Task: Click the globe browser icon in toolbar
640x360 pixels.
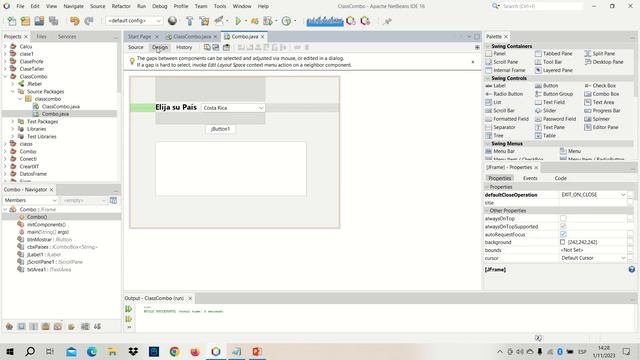Action: coord(172,21)
